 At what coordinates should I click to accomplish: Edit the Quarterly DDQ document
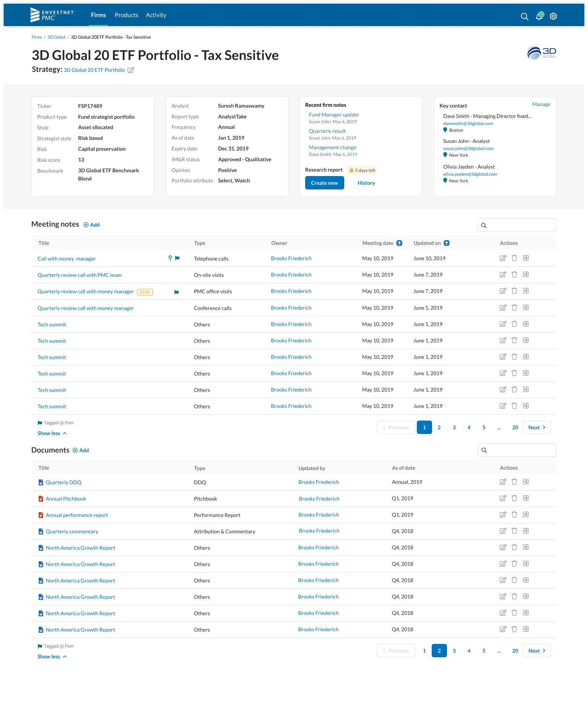[503, 482]
